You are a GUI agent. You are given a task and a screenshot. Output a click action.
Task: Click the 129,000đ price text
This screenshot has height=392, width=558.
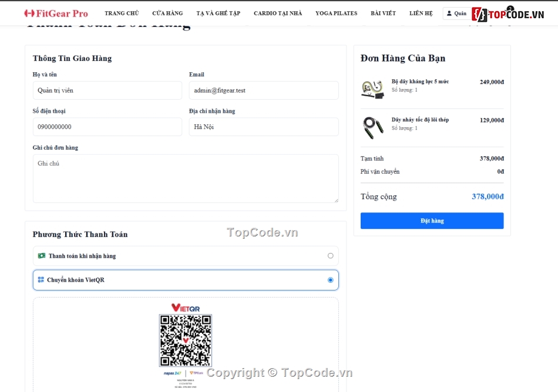[492, 120]
